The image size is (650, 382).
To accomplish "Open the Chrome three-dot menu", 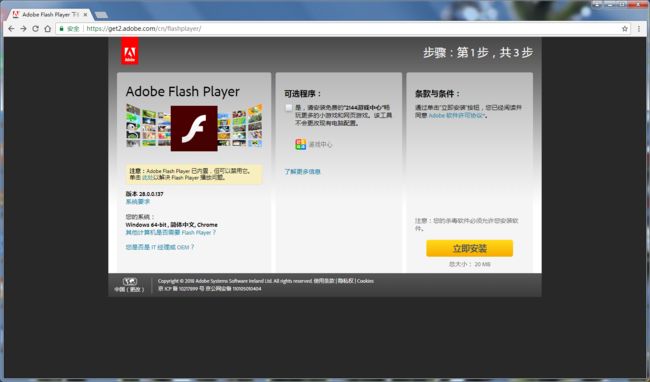I will point(639,29).
